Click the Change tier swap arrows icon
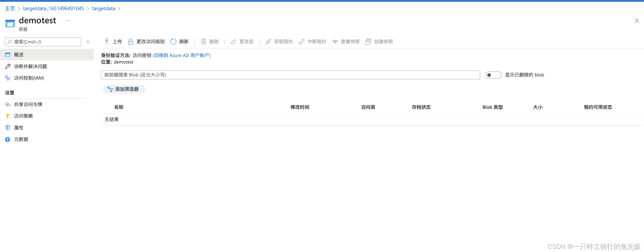 point(233,41)
